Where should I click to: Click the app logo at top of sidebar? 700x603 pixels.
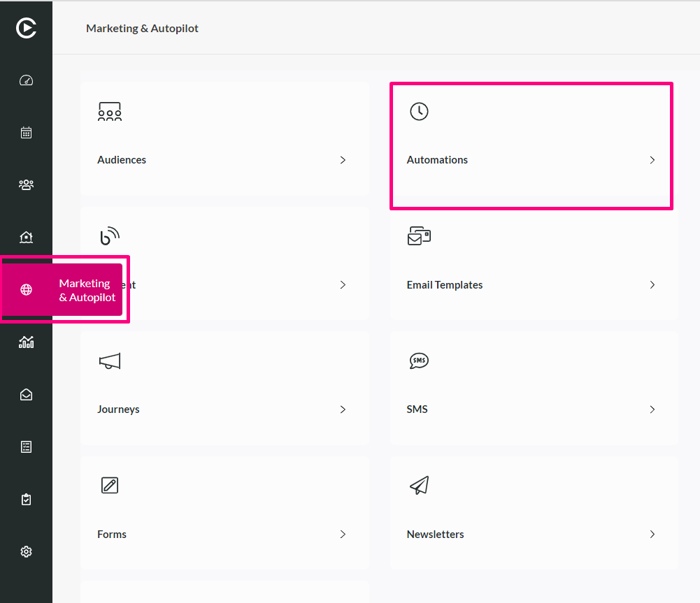(26, 28)
